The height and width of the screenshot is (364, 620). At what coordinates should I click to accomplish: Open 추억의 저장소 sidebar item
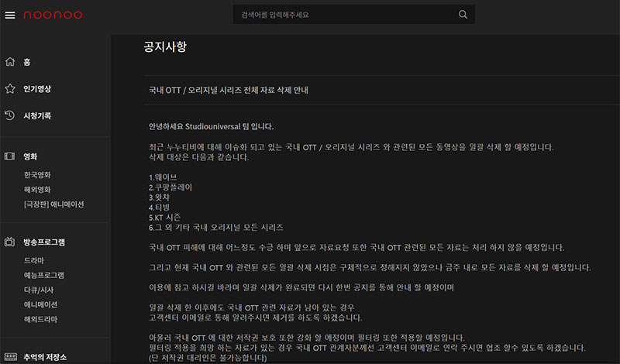coord(45,357)
